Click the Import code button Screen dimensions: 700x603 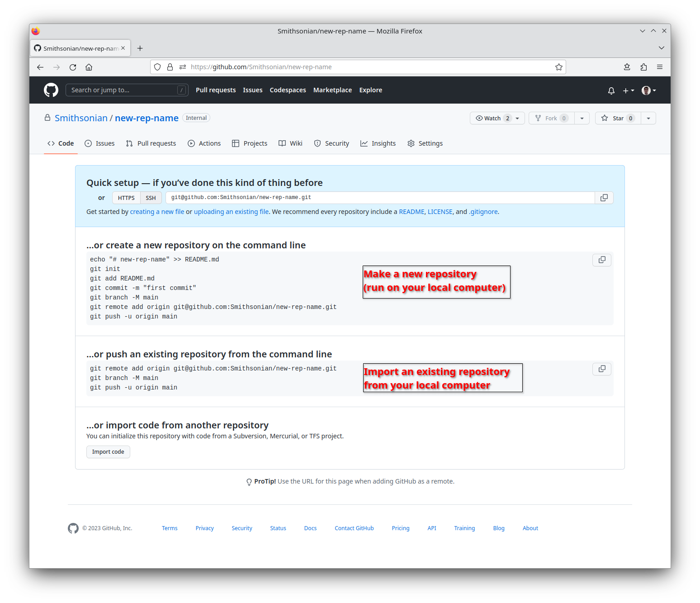point(108,452)
